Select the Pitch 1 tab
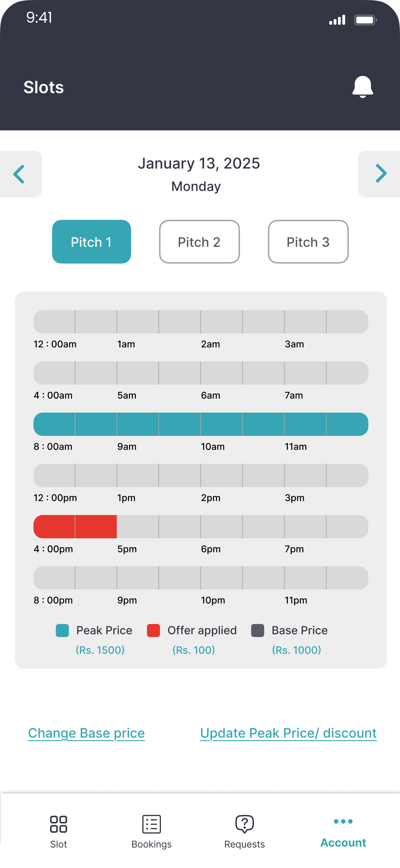The image size is (400, 868). tap(92, 242)
